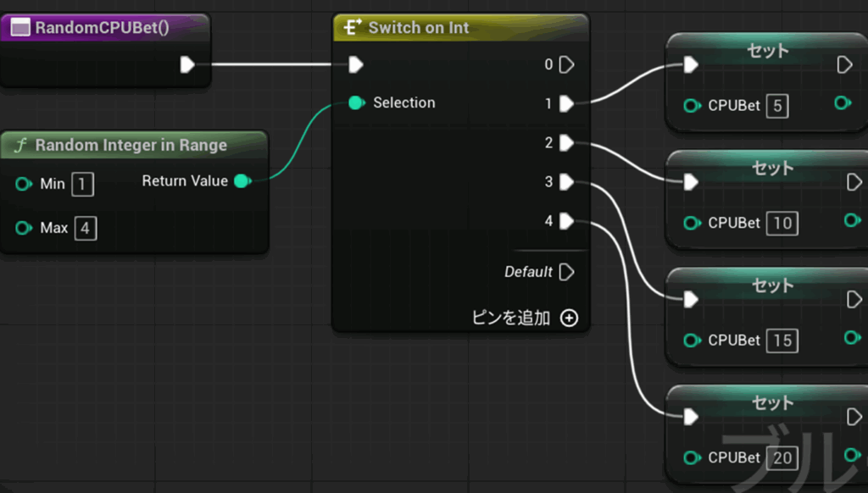Click the RandomCPUBet execution output pin

[187, 64]
